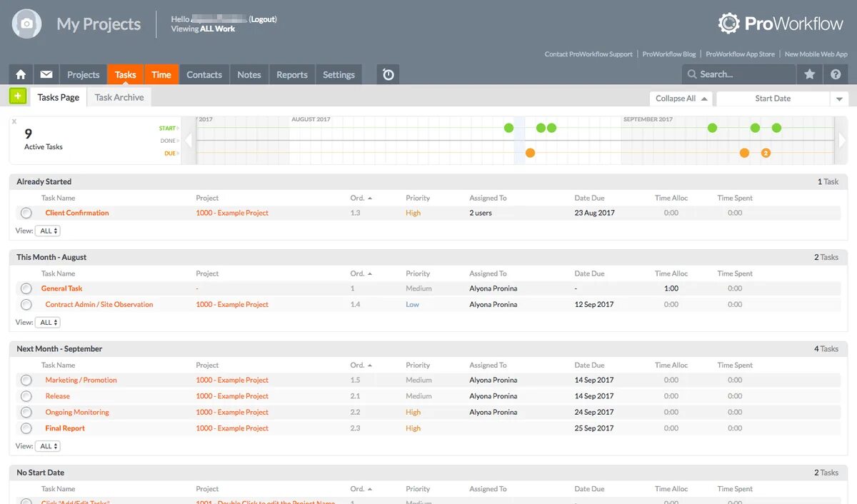Click the 1:00 Time Alloc value
The height and width of the screenshot is (504, 857).
tap(671, 288)
